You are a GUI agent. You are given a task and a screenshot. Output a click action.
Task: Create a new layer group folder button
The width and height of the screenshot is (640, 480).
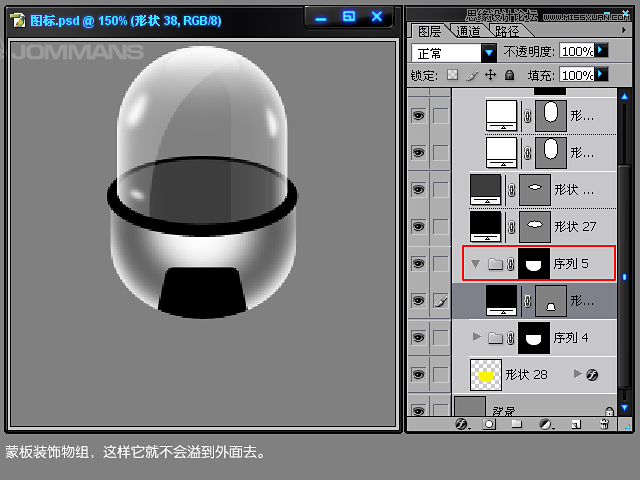click(x=517, y=424)
